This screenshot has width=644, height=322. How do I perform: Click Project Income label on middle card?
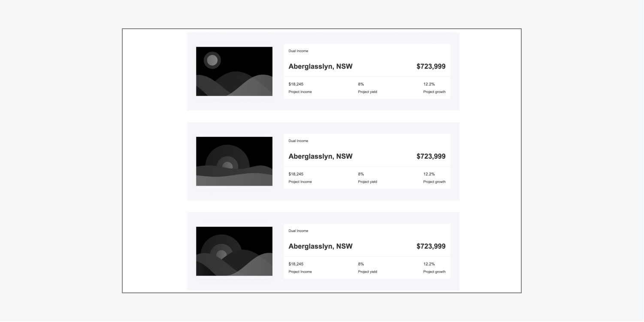(x=300, y=181)
